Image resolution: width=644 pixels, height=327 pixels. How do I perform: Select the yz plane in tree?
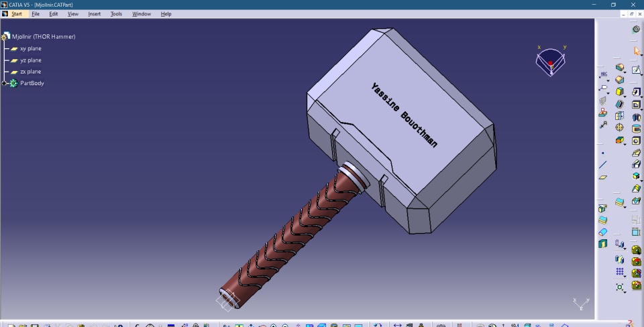click(31, 60)
